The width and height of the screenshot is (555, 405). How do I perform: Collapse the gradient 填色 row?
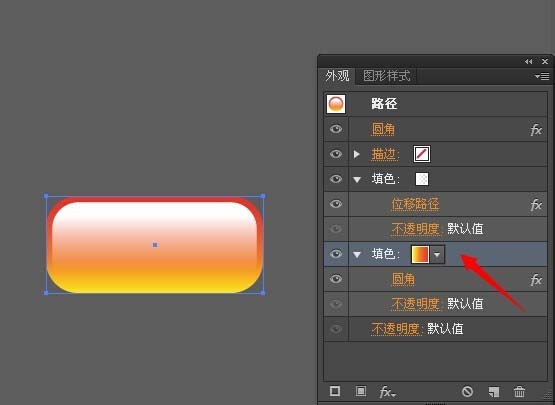tap(357, 255)
